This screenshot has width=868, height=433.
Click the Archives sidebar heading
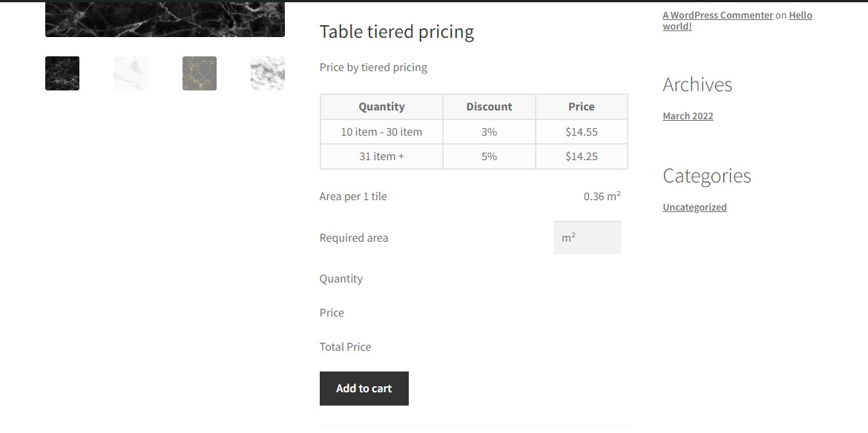(697, 85)
